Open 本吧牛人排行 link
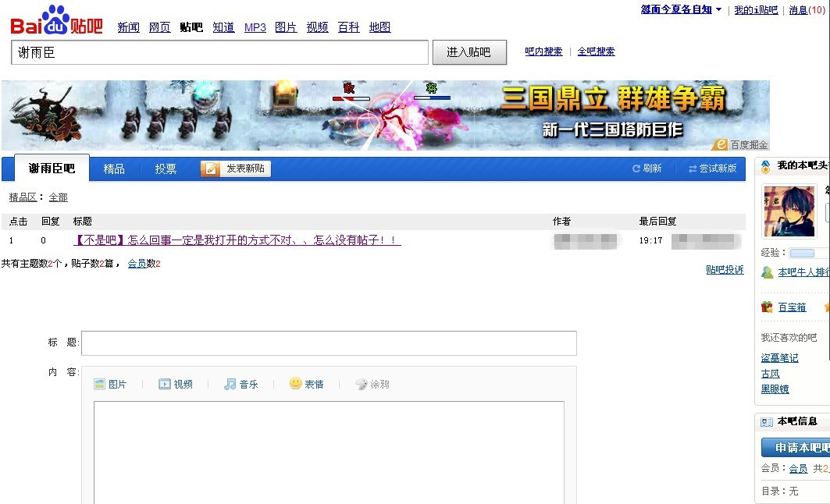Viewport: 830px width, 504px height. (x=803, y=272)
